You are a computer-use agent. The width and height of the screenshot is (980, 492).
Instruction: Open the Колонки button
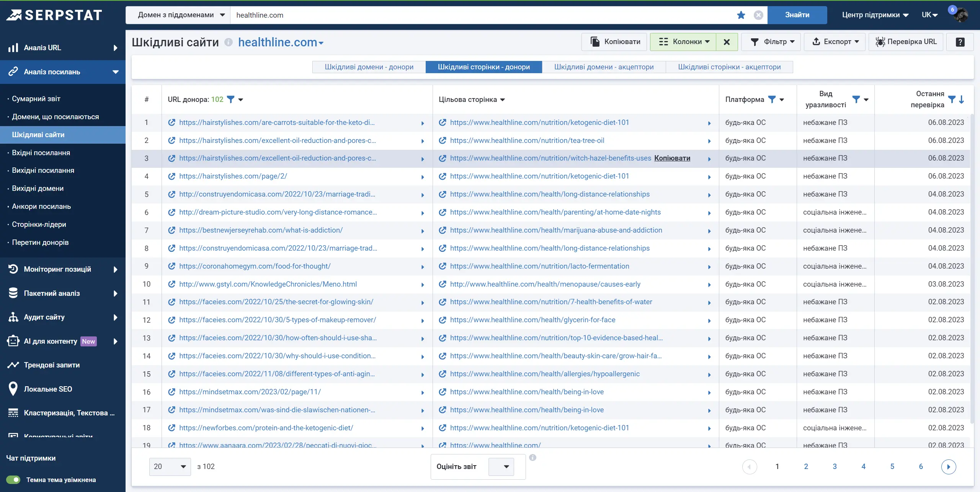pyautogui.click(x=683, y=42)
